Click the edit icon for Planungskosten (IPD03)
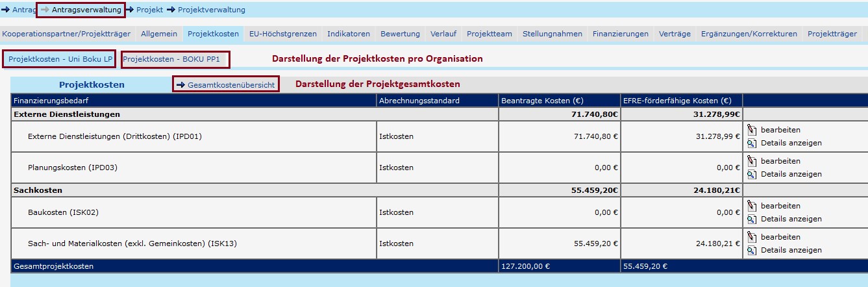Viewport: 868px width, 287px height. pos(752,161)
